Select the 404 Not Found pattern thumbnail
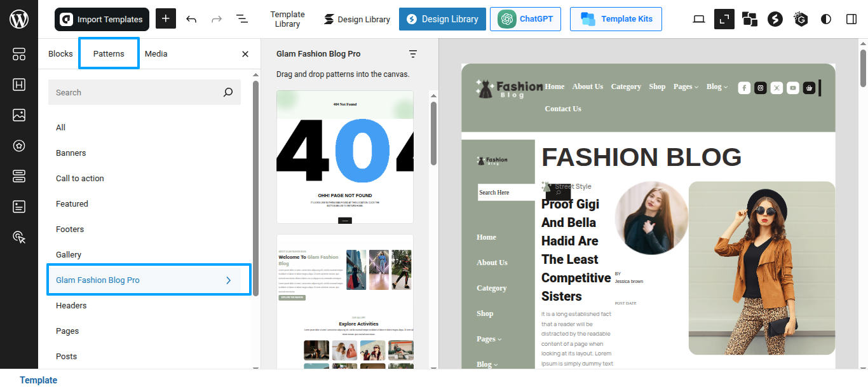The image size is (868, 391). pos(345,157)
